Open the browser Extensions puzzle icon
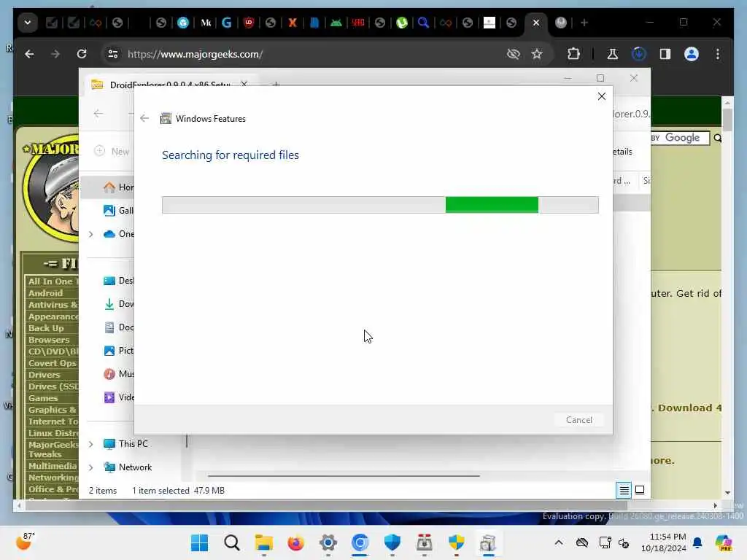747x560 pixels. 573,54
